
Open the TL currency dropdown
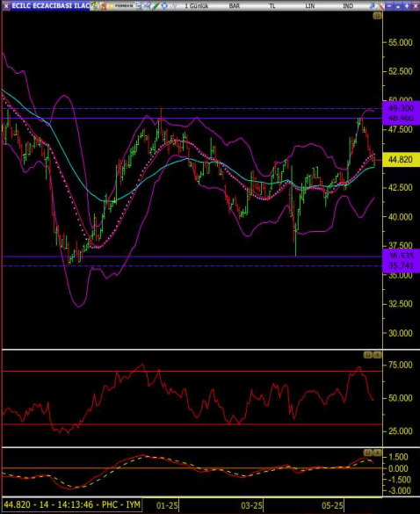272,6
